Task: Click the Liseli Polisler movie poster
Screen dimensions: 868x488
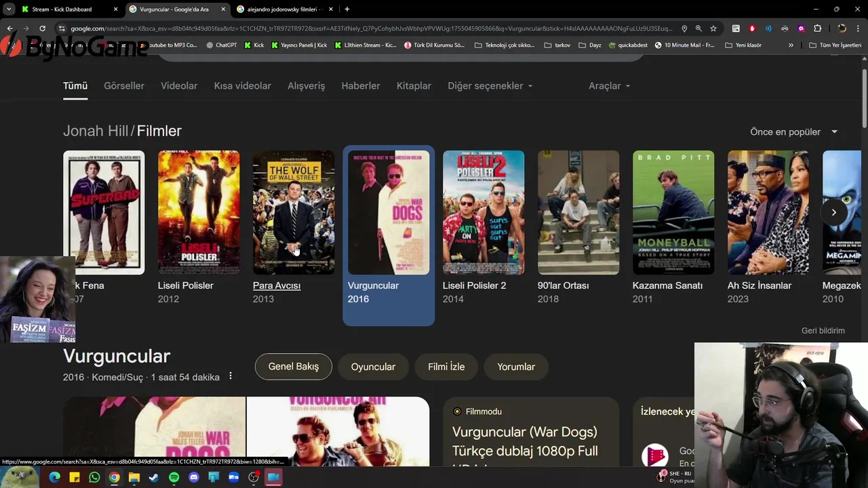Action: pyautogui.click(x=199, y=212)
